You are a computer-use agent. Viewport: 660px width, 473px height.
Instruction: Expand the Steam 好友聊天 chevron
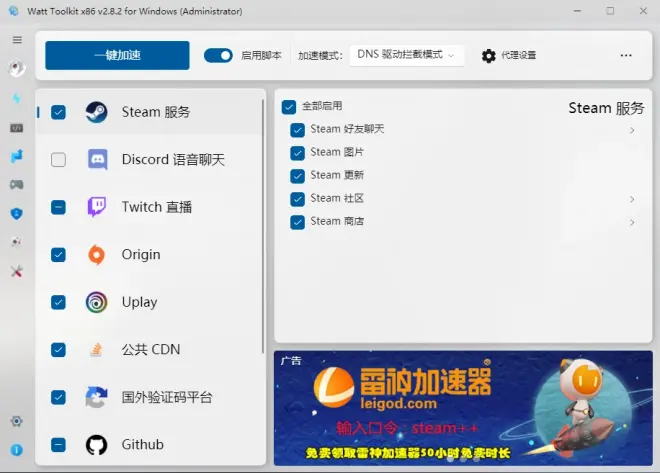[x=632, y=130]
